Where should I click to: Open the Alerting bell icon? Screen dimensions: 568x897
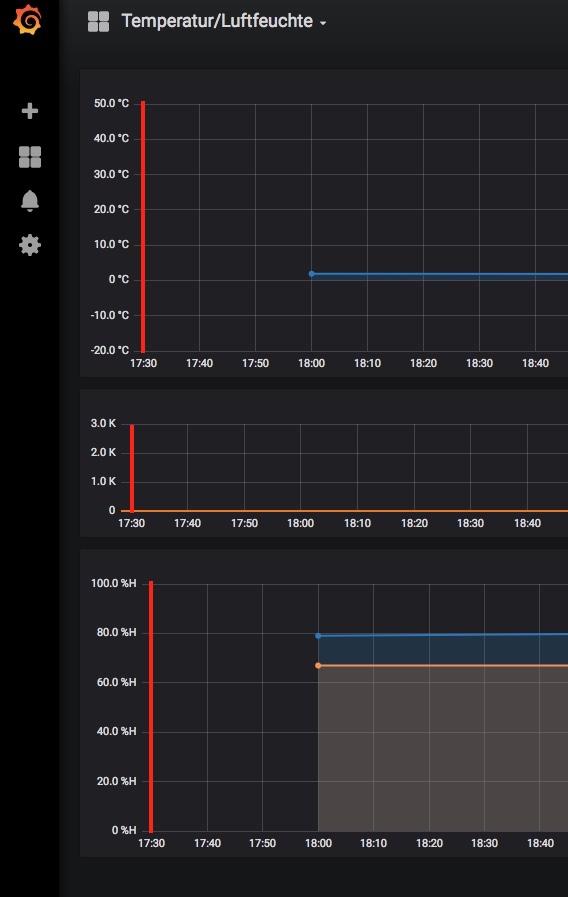[30, 201]
